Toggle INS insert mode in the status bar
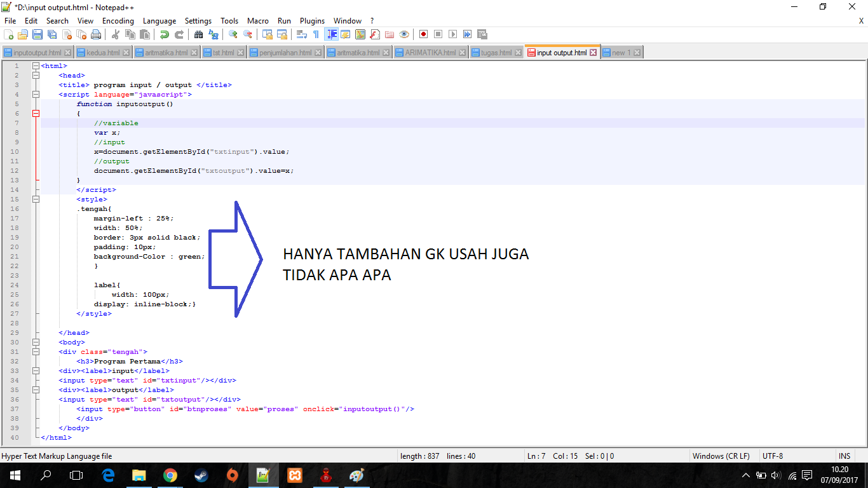The width and height of the screenshot is (868, 488). 844,456
